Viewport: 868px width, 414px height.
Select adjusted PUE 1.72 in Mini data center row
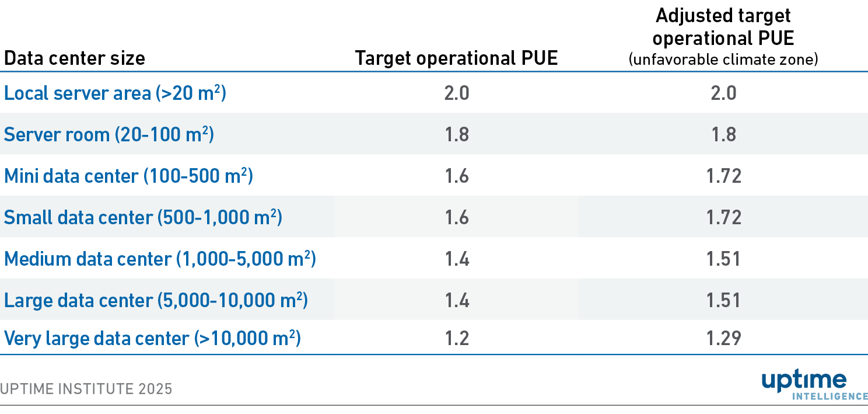tap(723, 176)
